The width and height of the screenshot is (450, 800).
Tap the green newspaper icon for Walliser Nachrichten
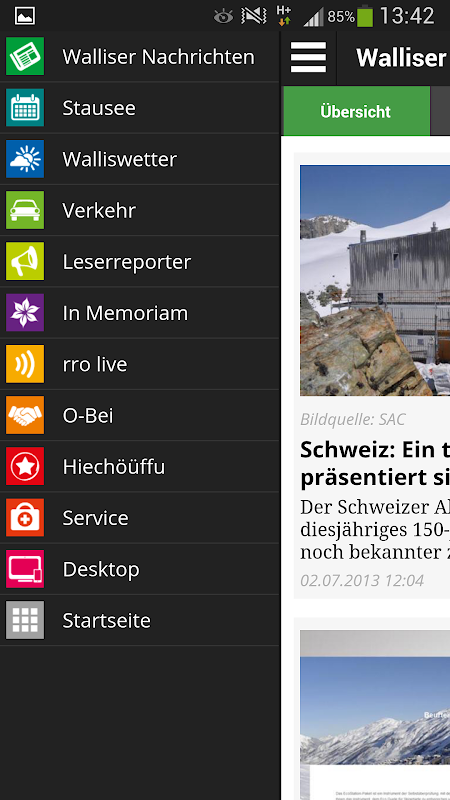25,57
